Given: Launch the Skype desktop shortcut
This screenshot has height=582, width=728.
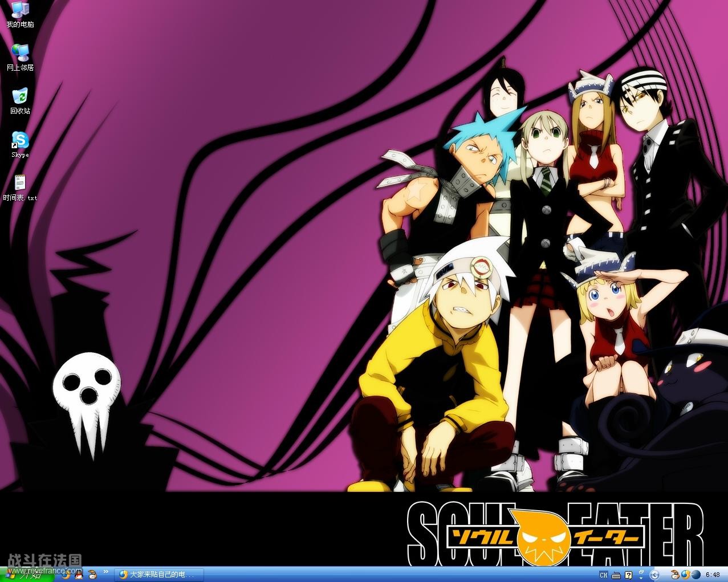Looking at the screenshot, I should (20, 144).
